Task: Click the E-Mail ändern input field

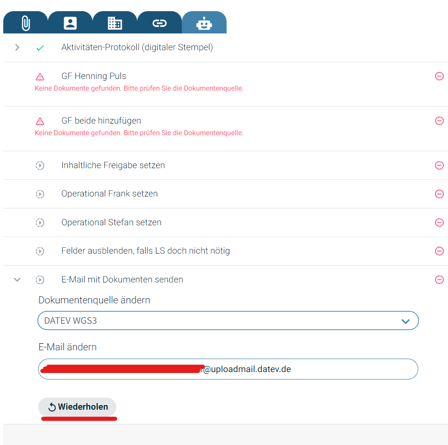Action: coord(228,369)
